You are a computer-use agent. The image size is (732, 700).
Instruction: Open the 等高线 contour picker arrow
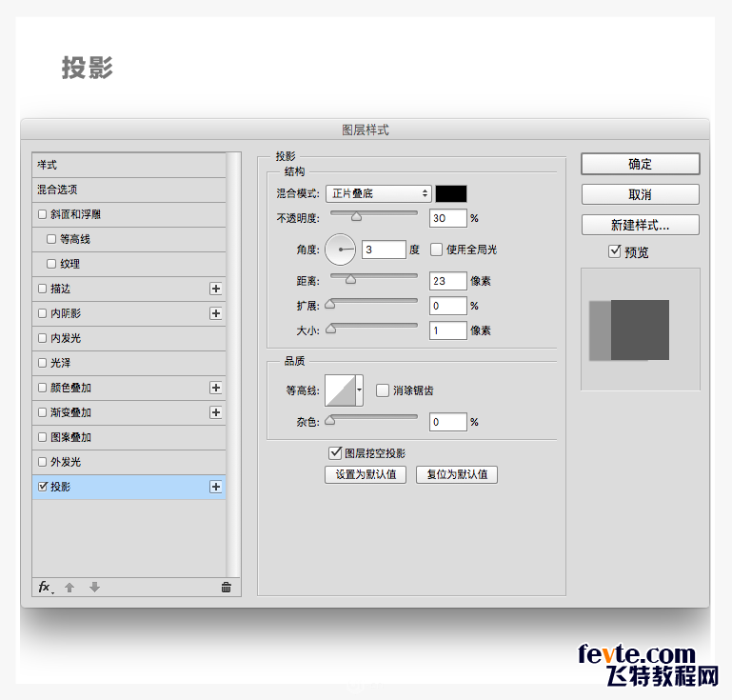click(x=360, y=390)
